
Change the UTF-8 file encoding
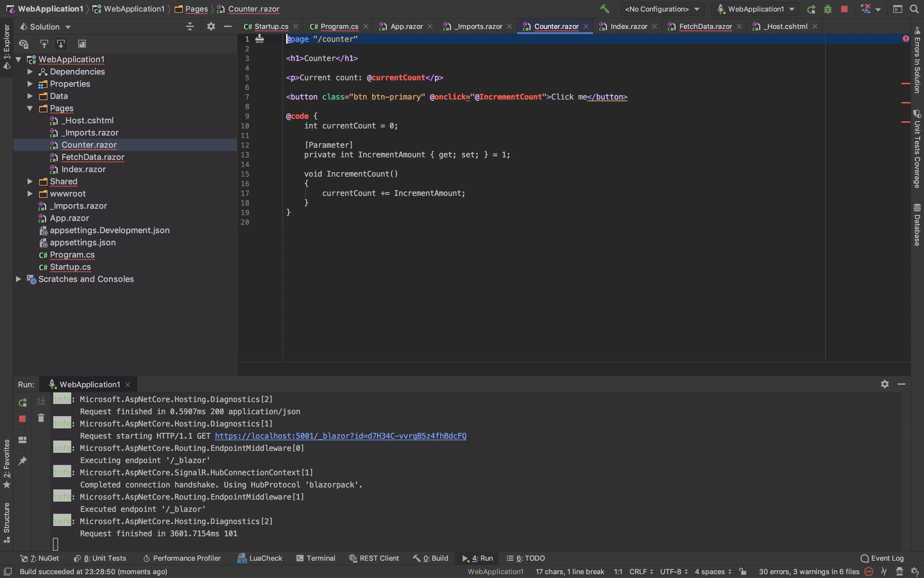click(674, 572)
